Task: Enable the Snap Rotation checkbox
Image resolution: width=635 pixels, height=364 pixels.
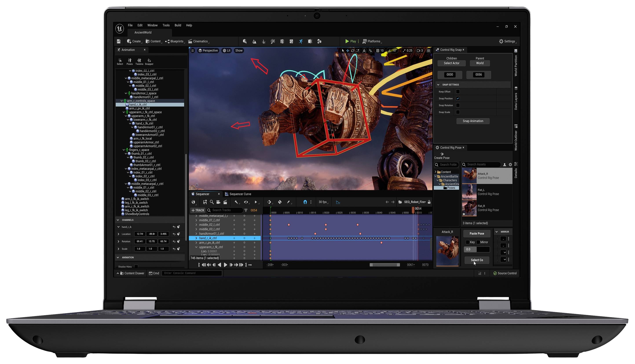Action: [458, 105]
